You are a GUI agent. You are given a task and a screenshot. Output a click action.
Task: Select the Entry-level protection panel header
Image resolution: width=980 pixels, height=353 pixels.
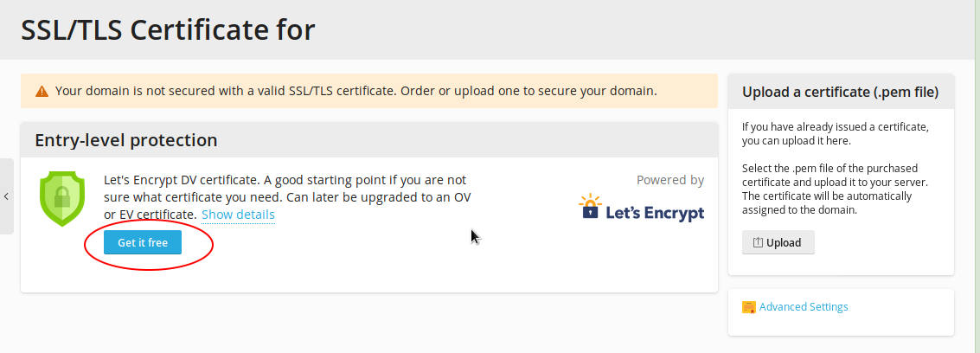[125, 140]
